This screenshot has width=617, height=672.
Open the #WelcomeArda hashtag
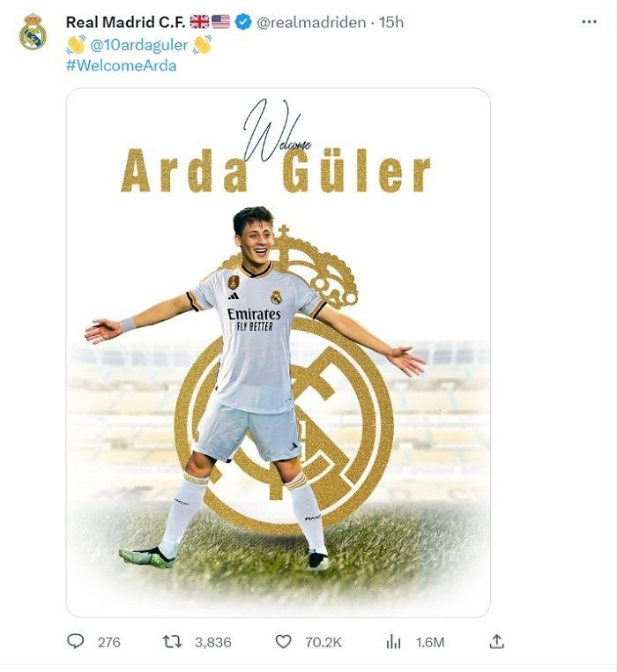point(122,65)
